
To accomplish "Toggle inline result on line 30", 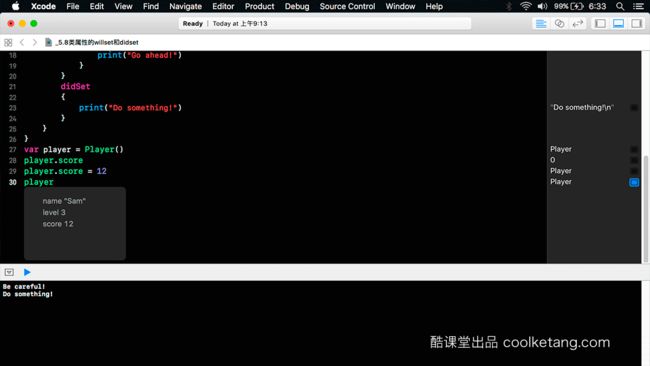I will [x=634, y=182].
